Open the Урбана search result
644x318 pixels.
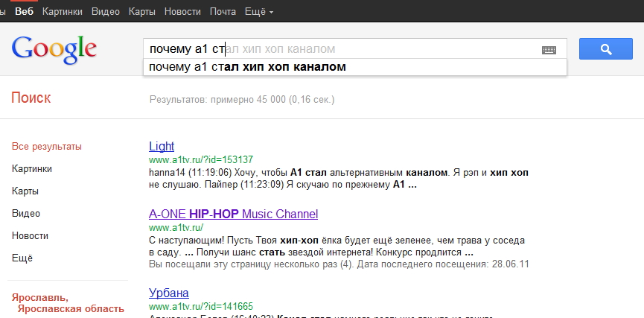click(x=169, y=293)
